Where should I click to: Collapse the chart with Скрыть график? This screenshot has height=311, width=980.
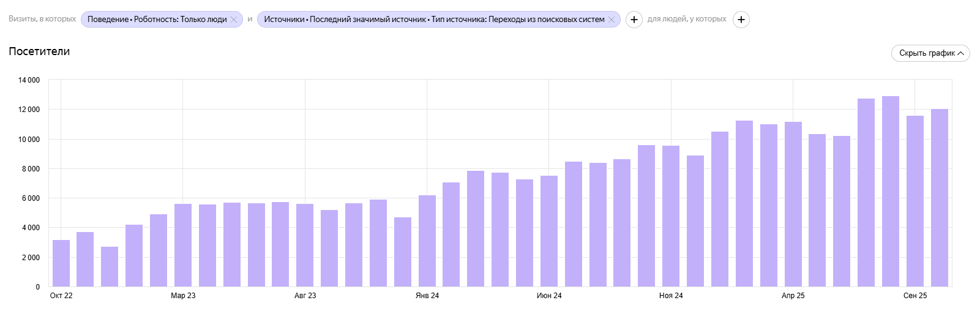click(x=930, y=53)
